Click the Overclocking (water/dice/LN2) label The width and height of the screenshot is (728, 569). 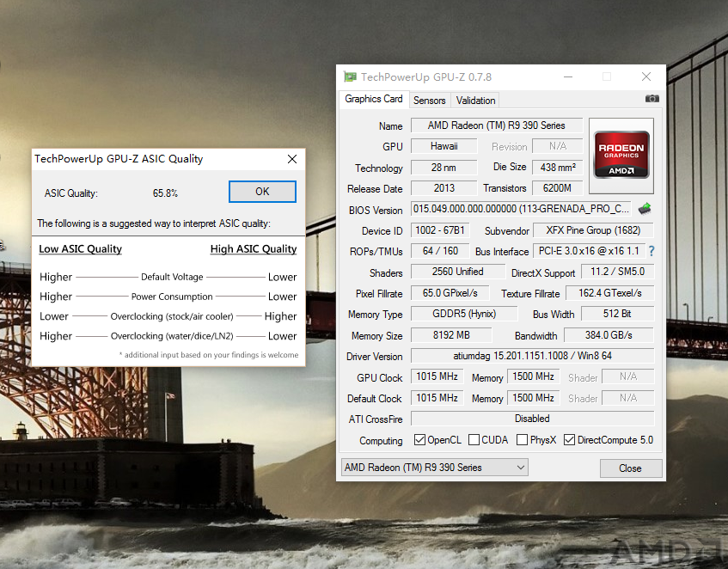pyautogui.click(x=172, y=336)
